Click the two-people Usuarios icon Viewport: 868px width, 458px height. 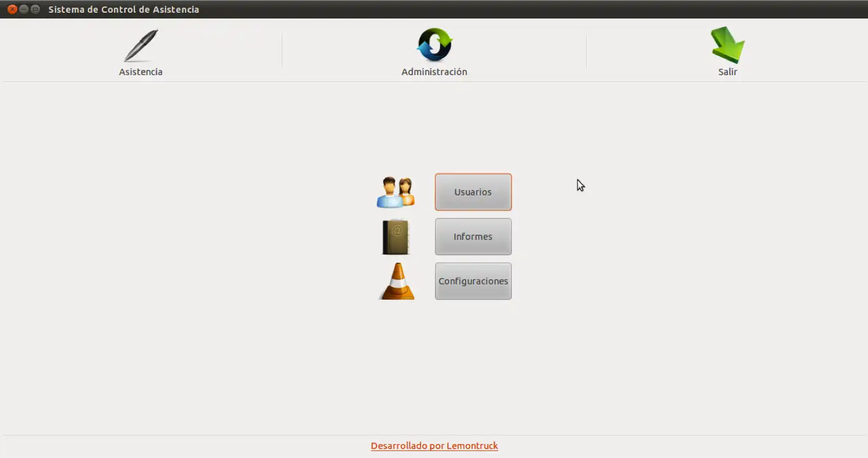(x=396, y=192)
